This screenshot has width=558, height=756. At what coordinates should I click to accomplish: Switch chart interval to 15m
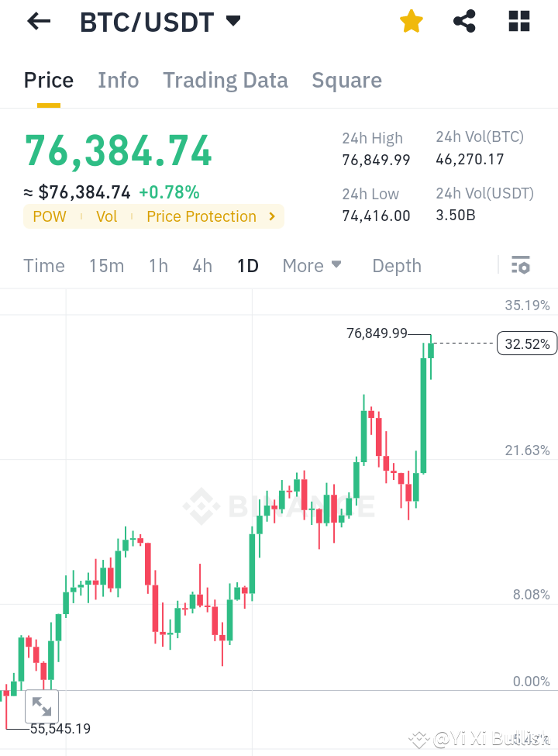pos(106,265)
